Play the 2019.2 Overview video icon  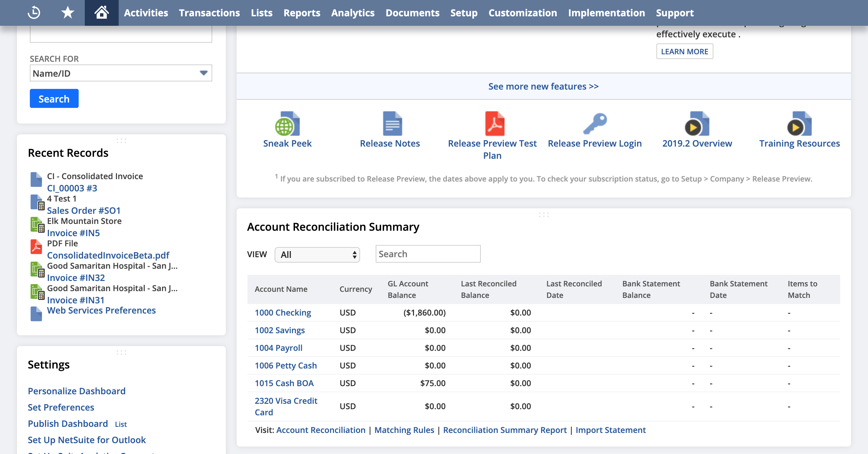tap(697, 124)
